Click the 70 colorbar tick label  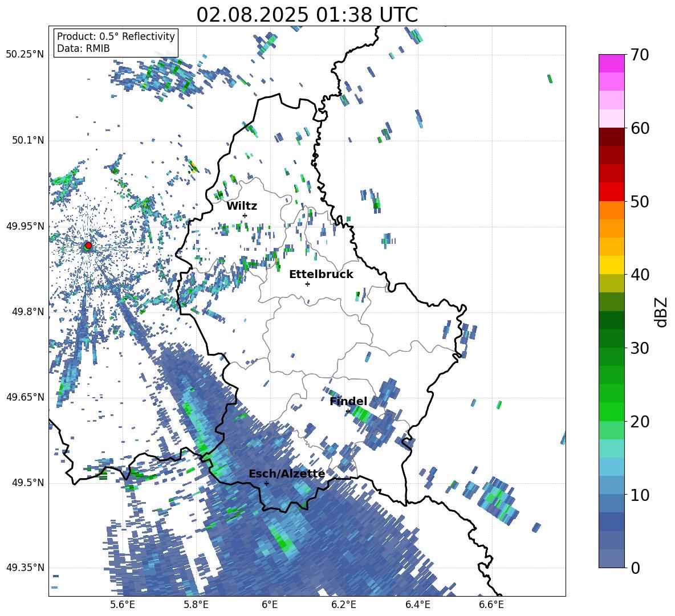click(640, 55)
